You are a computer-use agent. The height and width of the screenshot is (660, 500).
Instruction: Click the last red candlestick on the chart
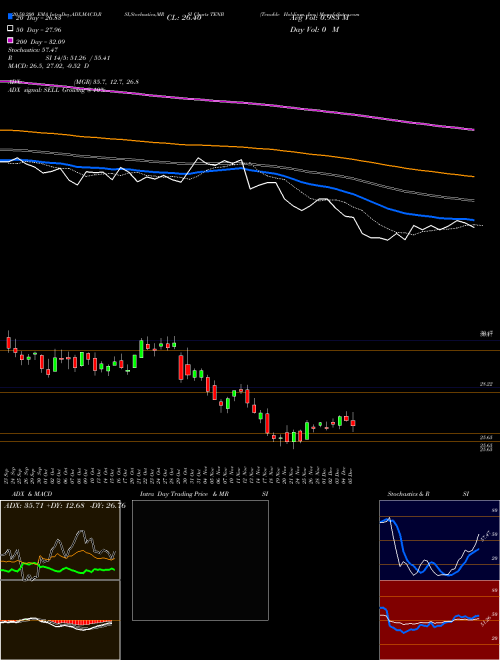pyautogui.click(x=353, y=423)
